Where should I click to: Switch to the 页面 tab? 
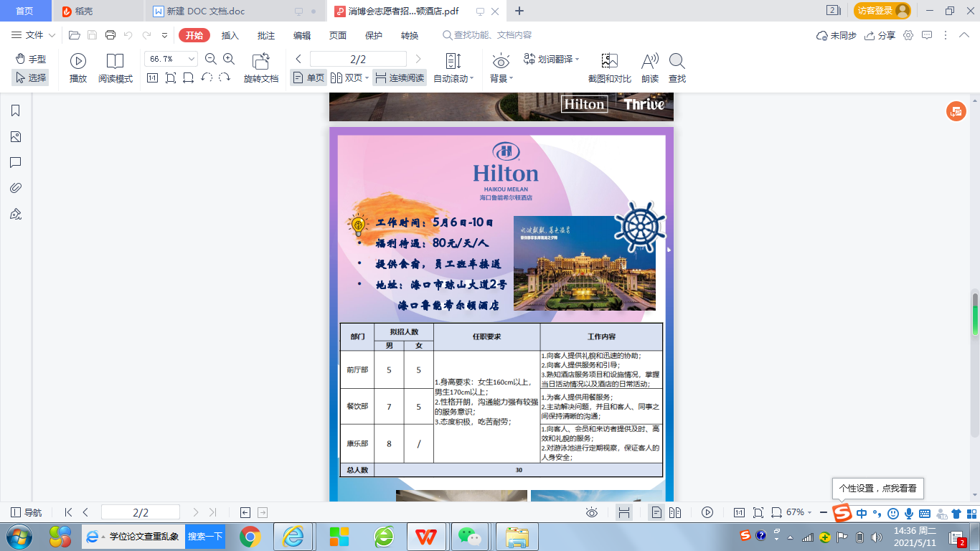[x=338, y=36]
